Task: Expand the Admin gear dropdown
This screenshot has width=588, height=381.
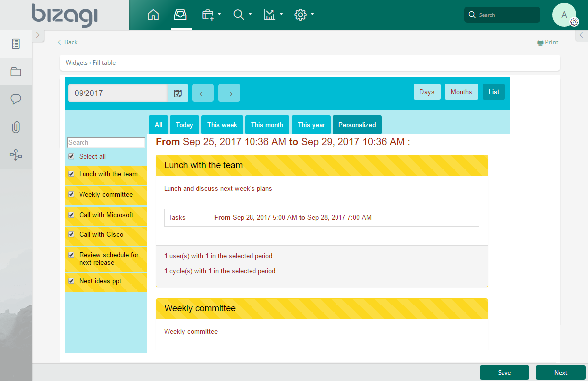Action: pos(304,15)
